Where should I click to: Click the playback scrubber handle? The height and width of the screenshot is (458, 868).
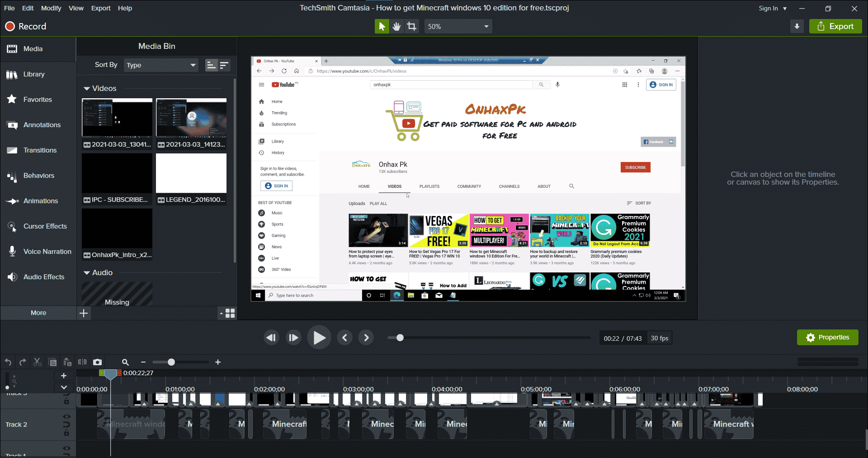(x=400, y=338)
